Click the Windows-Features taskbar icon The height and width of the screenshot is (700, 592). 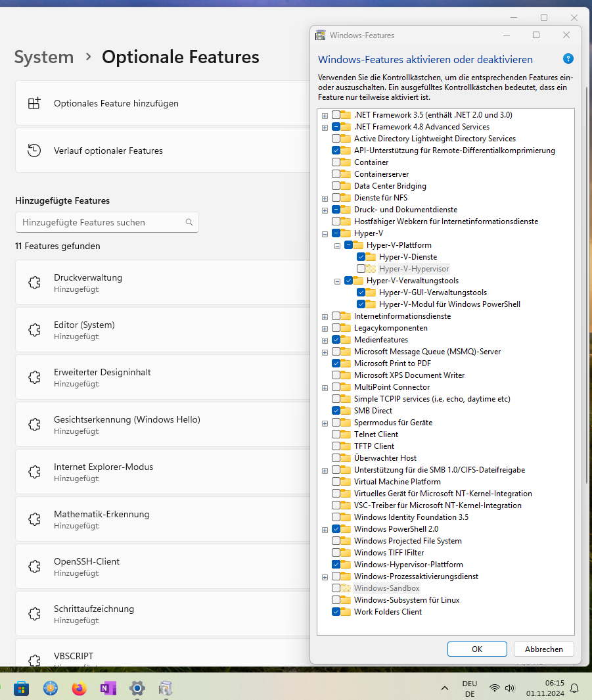(166, 688)
